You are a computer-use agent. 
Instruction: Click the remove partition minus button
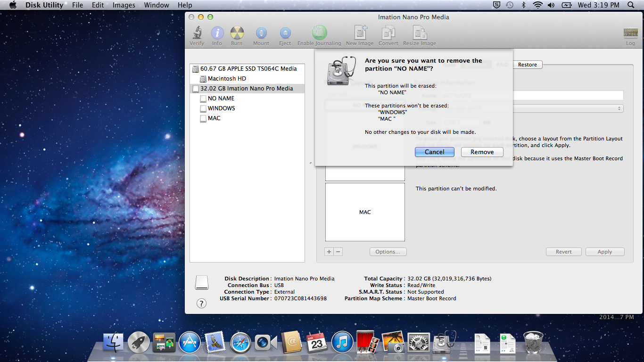click(x=338, y=252)
